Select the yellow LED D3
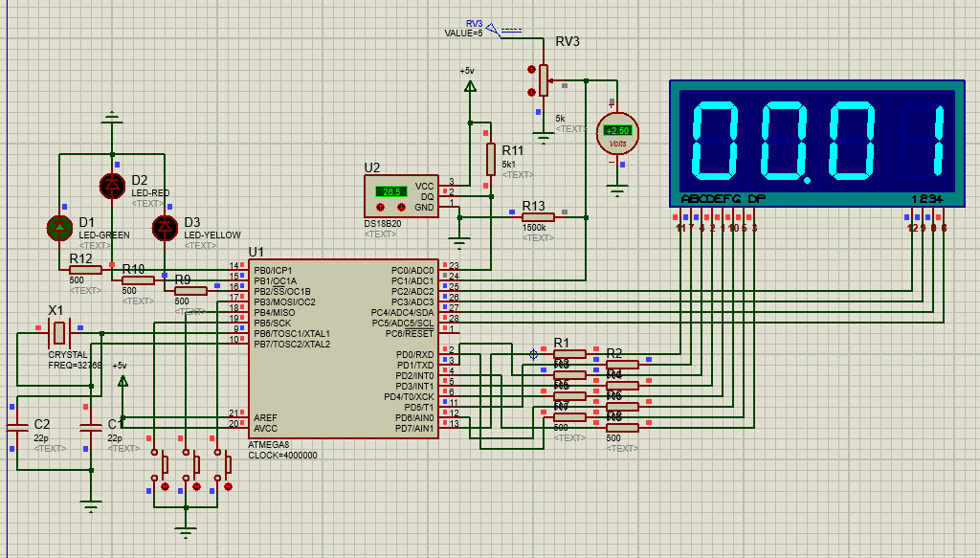980x558 pixels. [165, 228]
